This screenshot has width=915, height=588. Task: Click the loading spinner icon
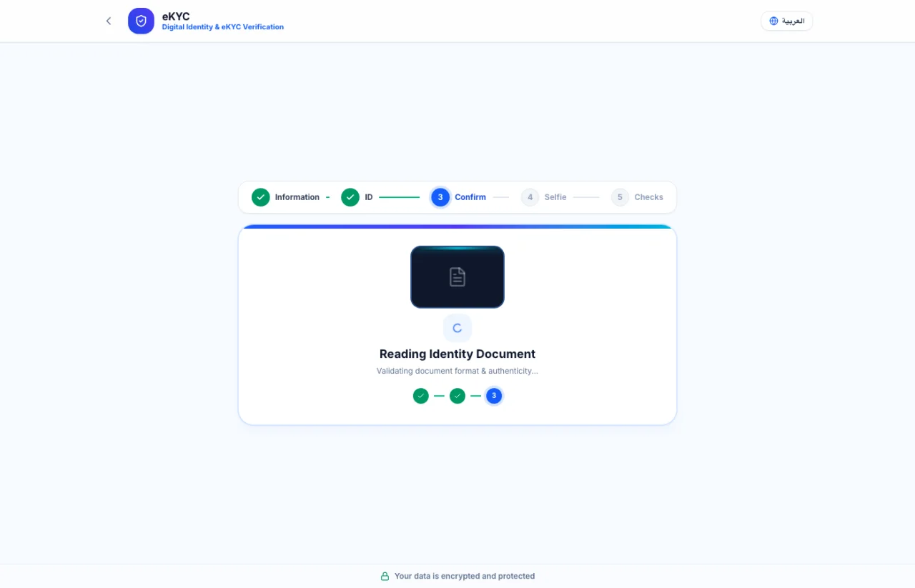click(x=457, y=328)
